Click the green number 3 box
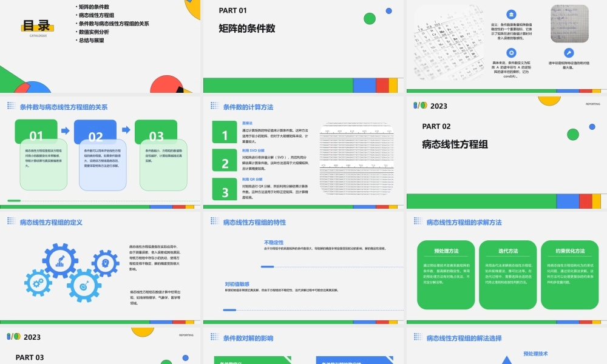 point(225,189)
